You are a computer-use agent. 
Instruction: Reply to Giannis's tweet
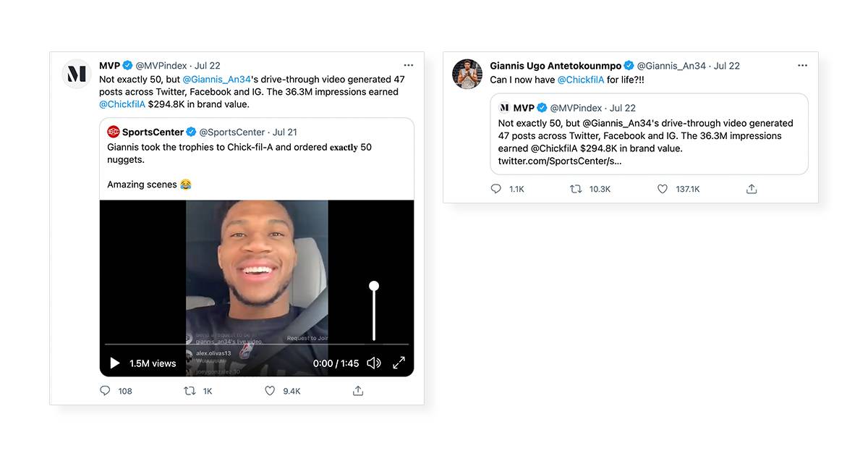coord(496,189)
